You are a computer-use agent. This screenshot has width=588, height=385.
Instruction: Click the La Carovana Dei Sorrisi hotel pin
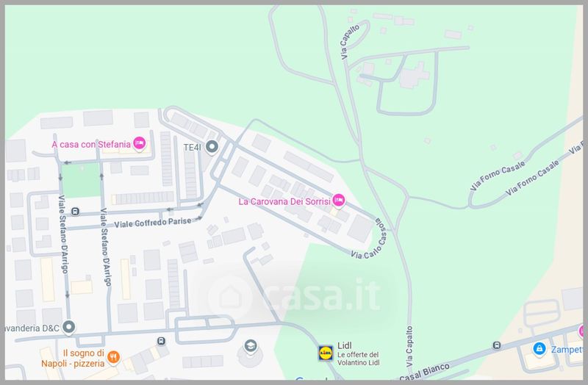click(x=338, y=201)
